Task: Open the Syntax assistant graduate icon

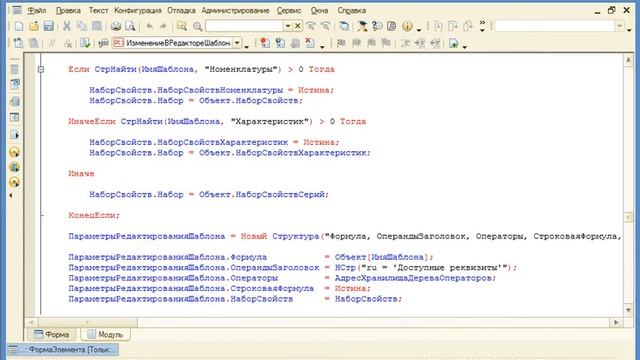Action: pyautogui.click(x=362, y=27)
